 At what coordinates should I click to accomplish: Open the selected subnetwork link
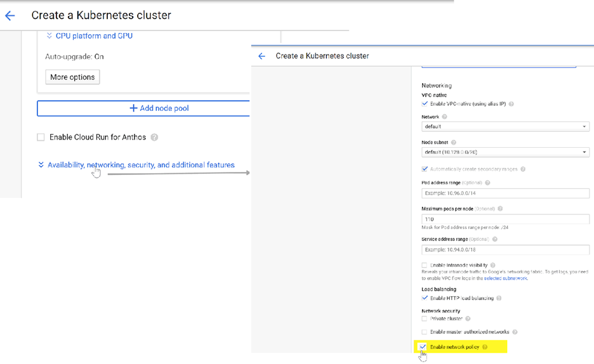coord(506,278)
